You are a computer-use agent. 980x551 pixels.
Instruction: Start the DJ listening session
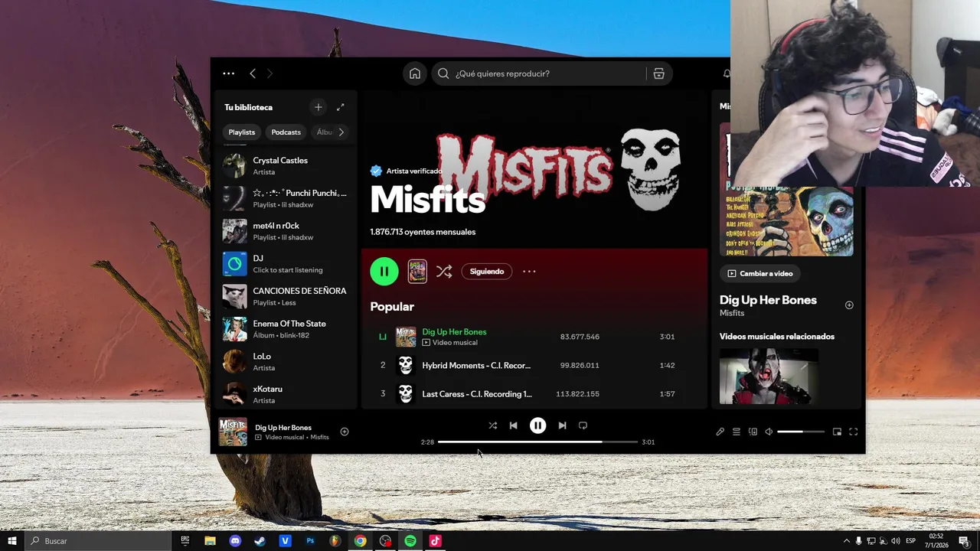click(x=285, y=263)
